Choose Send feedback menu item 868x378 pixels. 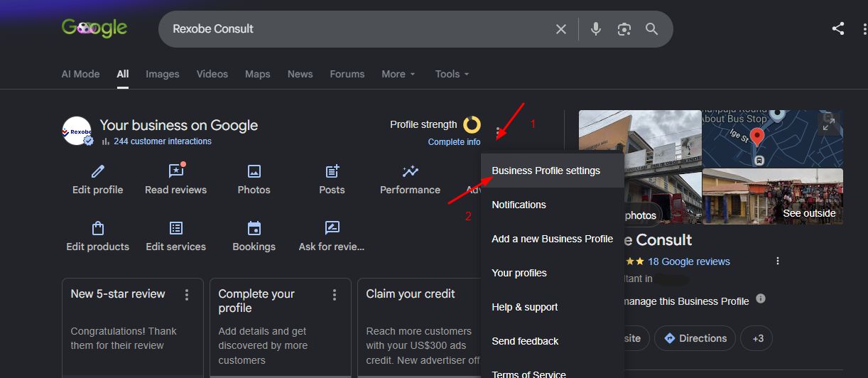[553, 341]
